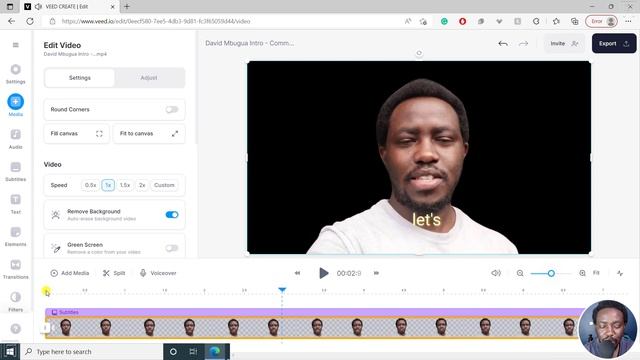Image resolution: width=640 pixels, height=360 pixels.
Task: Zoom out the timeline
Action: coord(520,273)
